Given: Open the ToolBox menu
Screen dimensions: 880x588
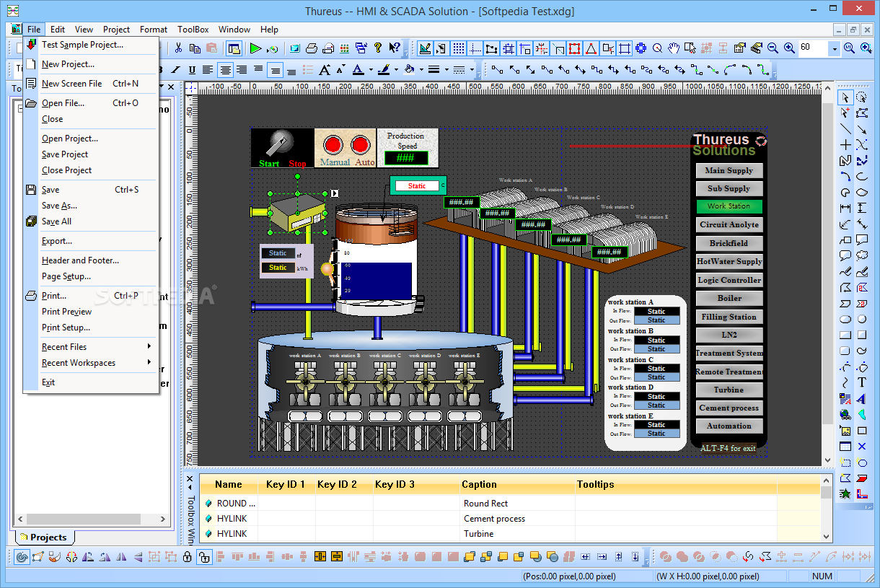Looking at the screenshot, I should coord(193,30).
